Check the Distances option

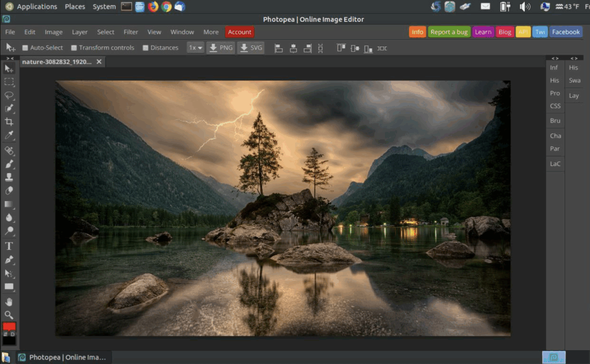[x=146, y=48]
